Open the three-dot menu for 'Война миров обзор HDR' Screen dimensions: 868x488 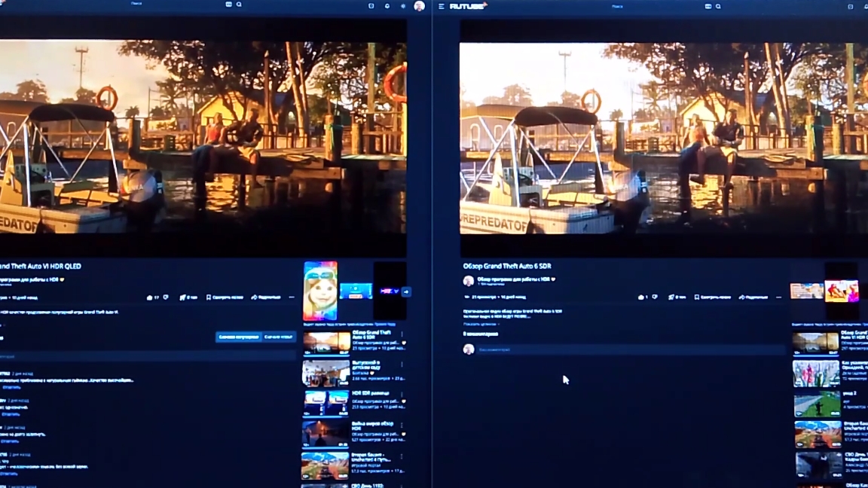click(402, 425)
